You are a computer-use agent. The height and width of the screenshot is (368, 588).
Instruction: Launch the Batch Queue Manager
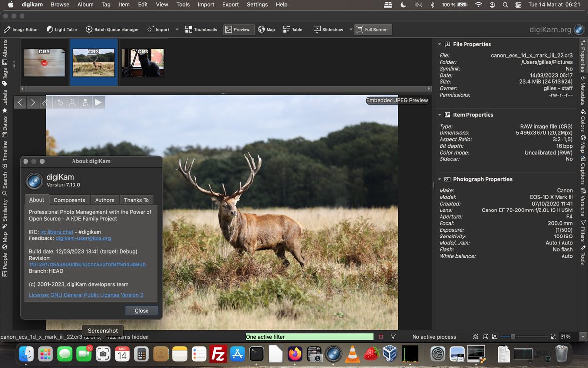(113, 29)
